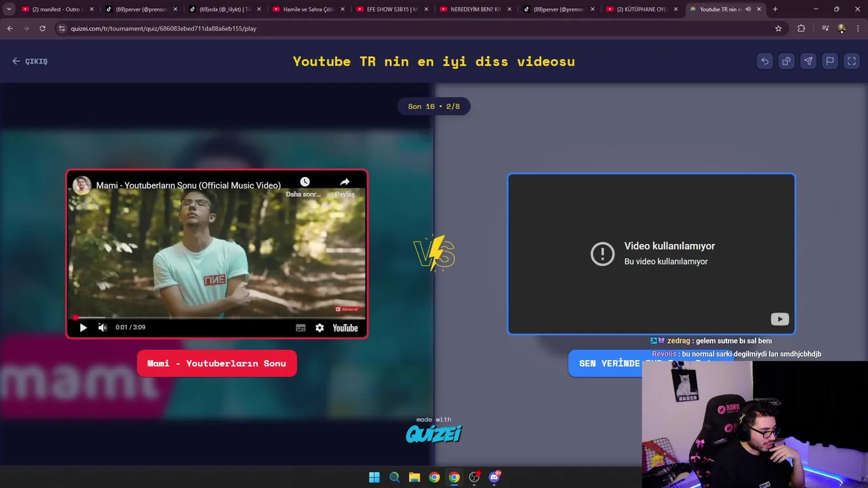The width and height of the screenshot is (868, 488).
Task: Open the Chrome tab search dropdown arrow
Action: (x=9, y=9)
